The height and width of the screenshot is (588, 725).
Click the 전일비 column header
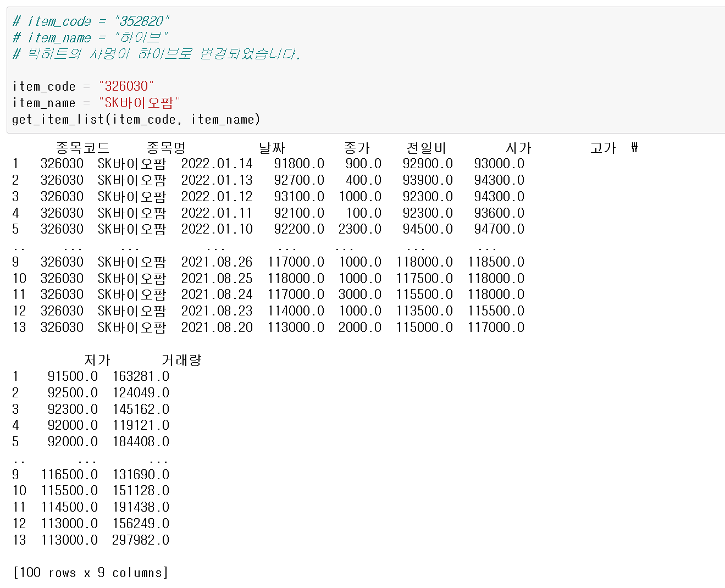click(427, 148)
